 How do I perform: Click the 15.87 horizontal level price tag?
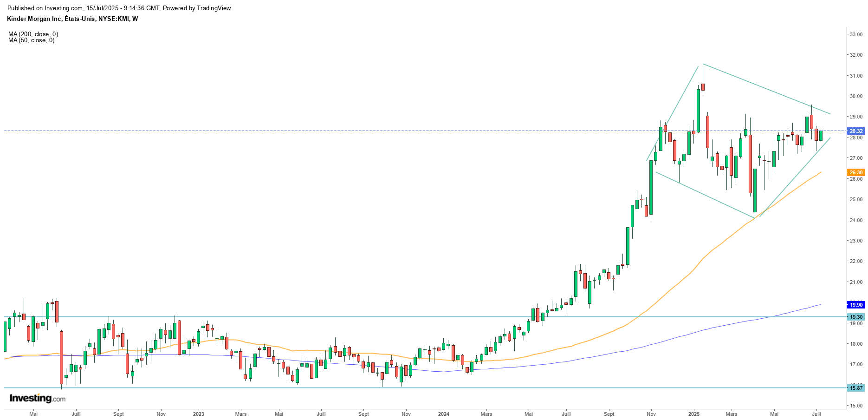856,388
